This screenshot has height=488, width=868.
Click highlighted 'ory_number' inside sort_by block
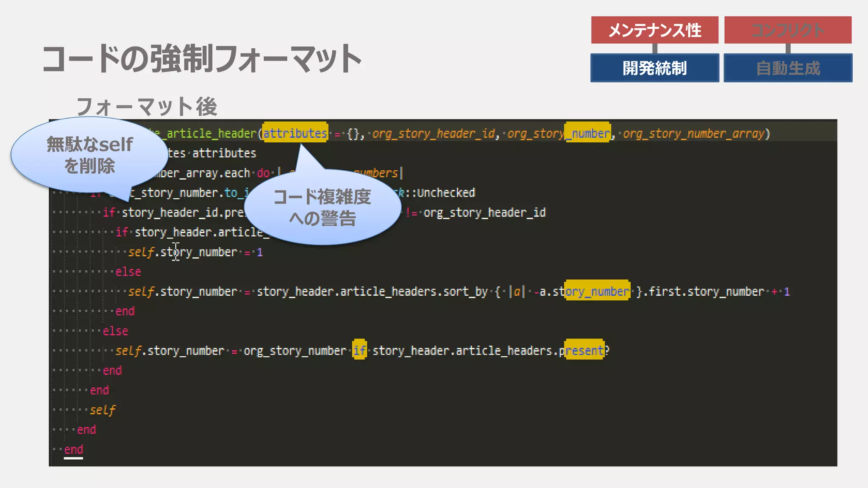coord(598,291)
